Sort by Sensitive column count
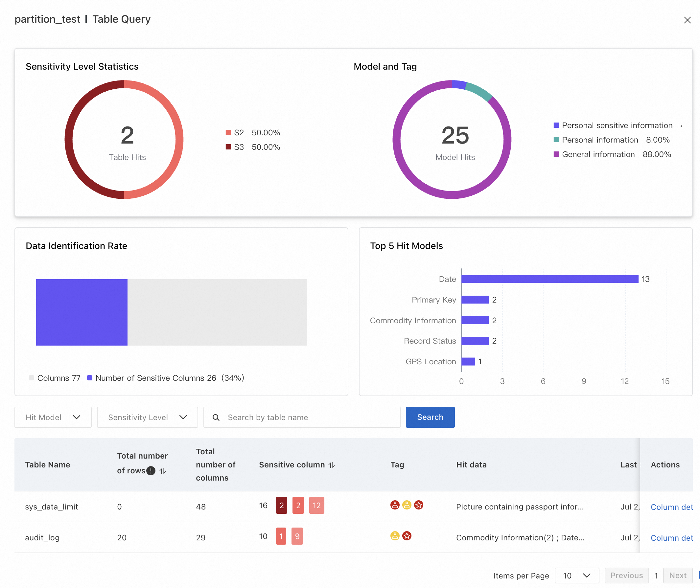Viewport: 700px width, 588px height. coord(332,465)
